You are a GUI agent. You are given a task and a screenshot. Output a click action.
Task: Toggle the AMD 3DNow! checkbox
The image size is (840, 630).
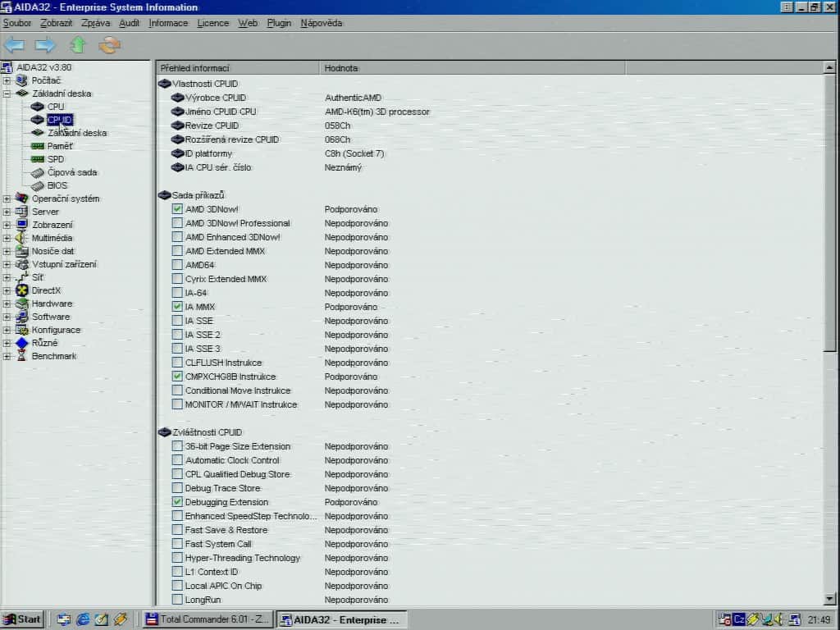click(x=177, y=209)
